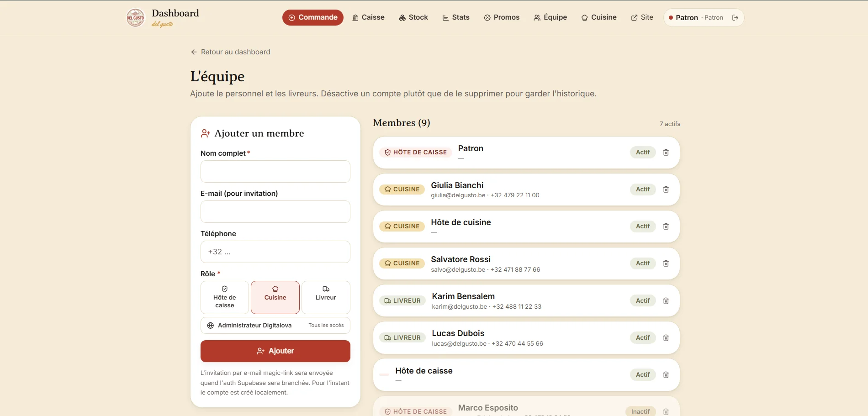Click the Dashboard title text
Screen dimensions: 868x416
[175, 13]
